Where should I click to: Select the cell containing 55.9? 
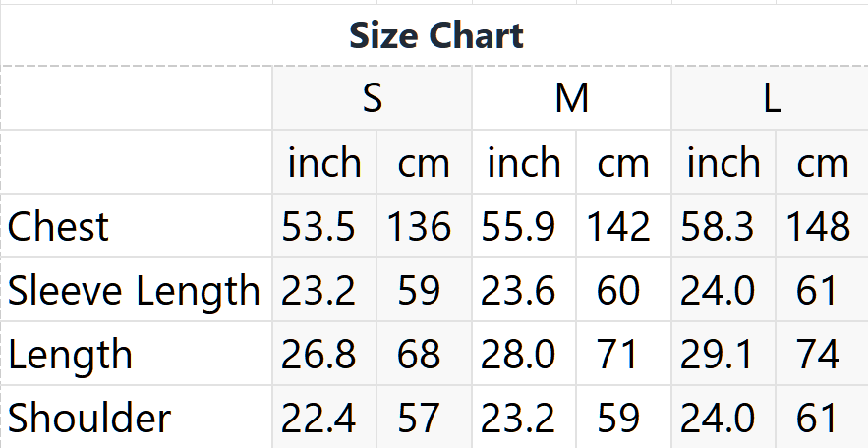point(524,226)
